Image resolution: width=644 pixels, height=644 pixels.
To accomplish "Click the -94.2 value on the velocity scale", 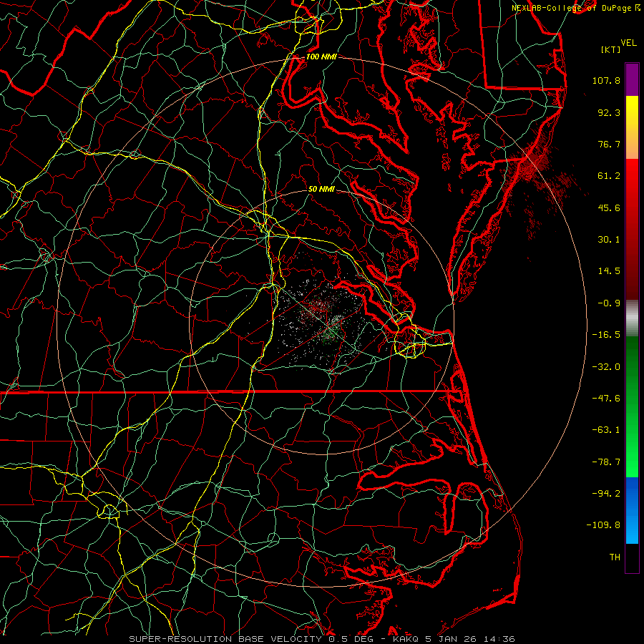I will pyautogui.click(x=606, y=494).
